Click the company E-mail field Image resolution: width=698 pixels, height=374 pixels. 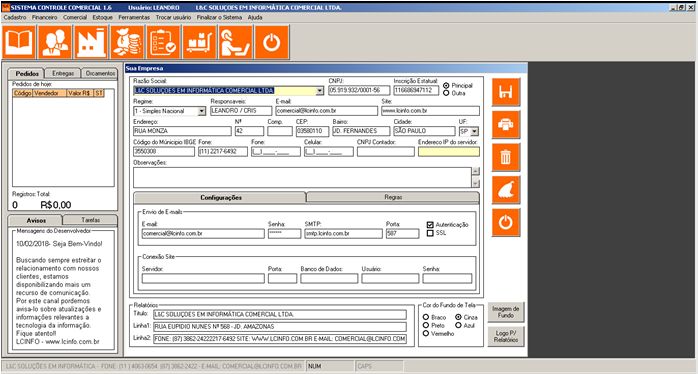[326, 111]
